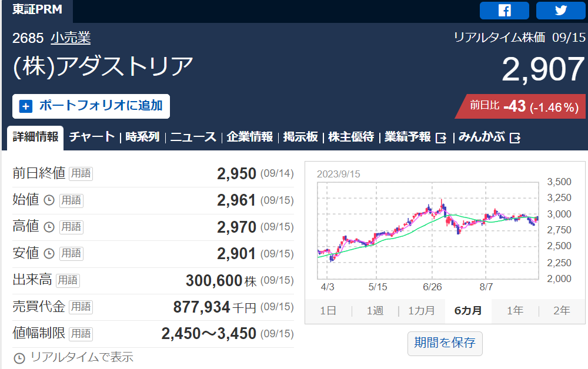Open 用語 glossary for 売買代金
This screenshot has width=588, height=369.
(81, 307)
